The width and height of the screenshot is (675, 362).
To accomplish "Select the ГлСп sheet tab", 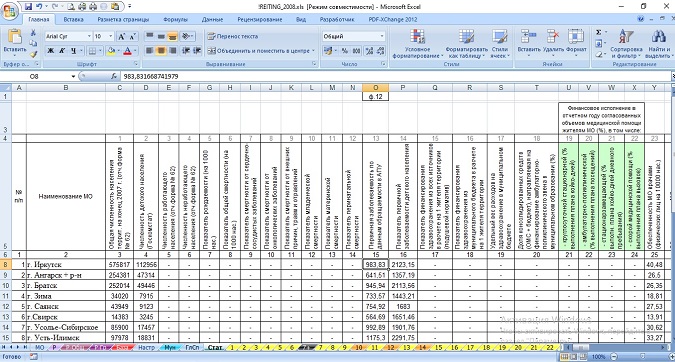I will (x=192, y=347).
